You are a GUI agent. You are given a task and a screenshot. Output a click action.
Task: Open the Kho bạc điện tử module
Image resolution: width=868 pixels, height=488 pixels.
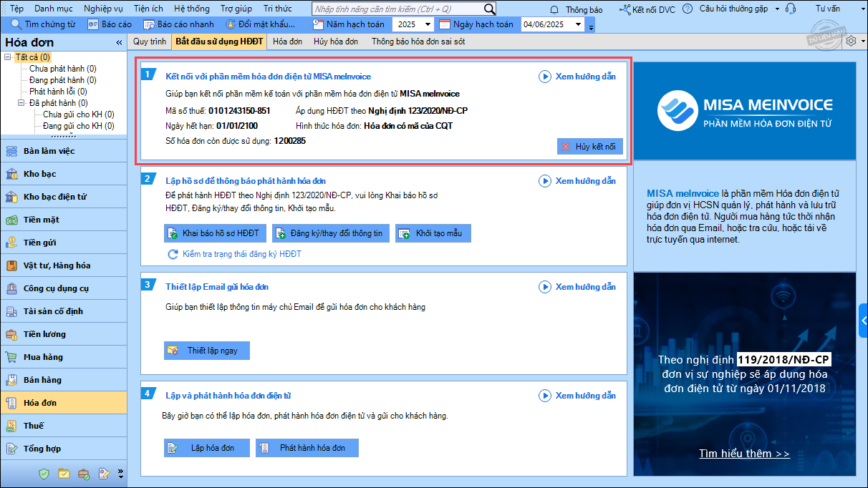[x=64, y=197]
